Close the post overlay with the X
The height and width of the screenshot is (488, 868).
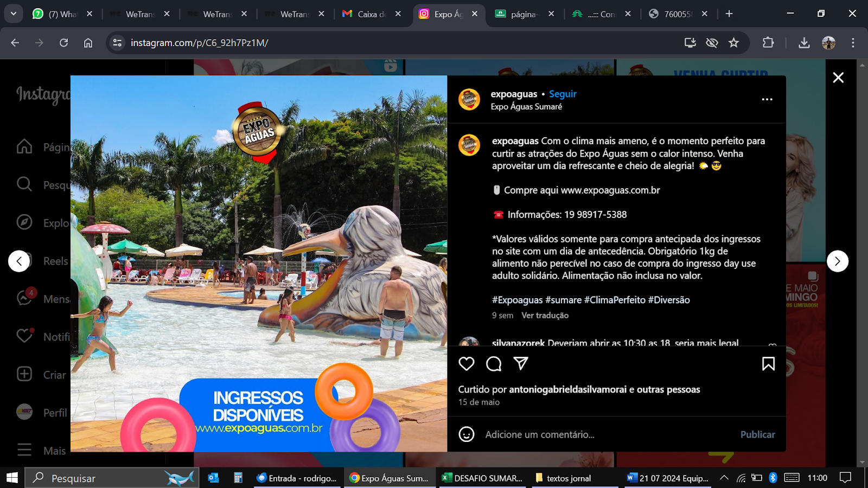pyautogui.click(x=838, y=78)
